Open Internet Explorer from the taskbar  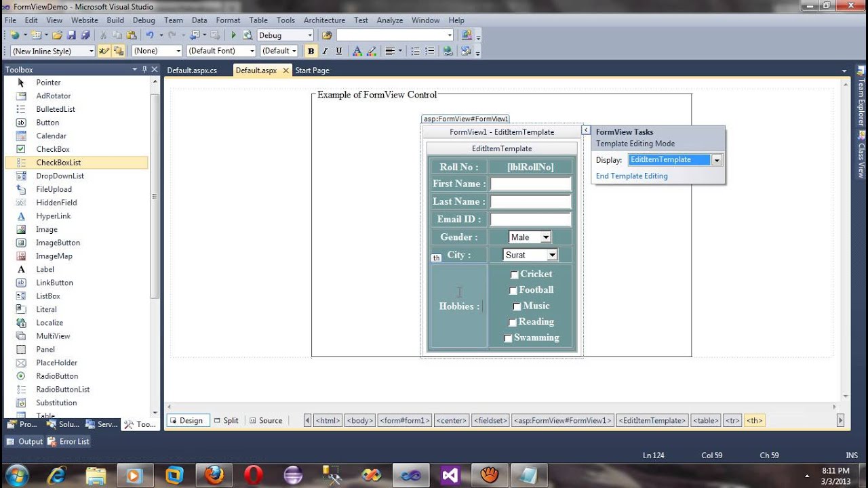click(x=56, y=475)
